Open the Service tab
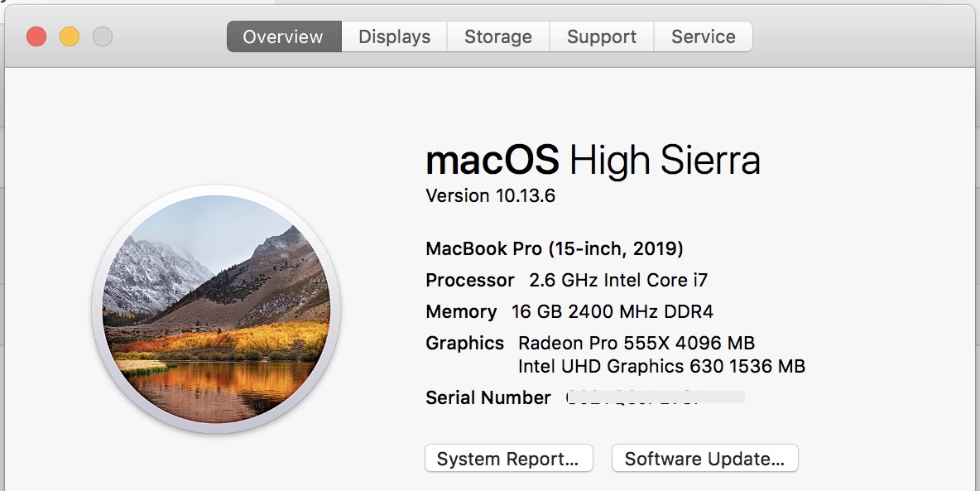 point(703,36)
